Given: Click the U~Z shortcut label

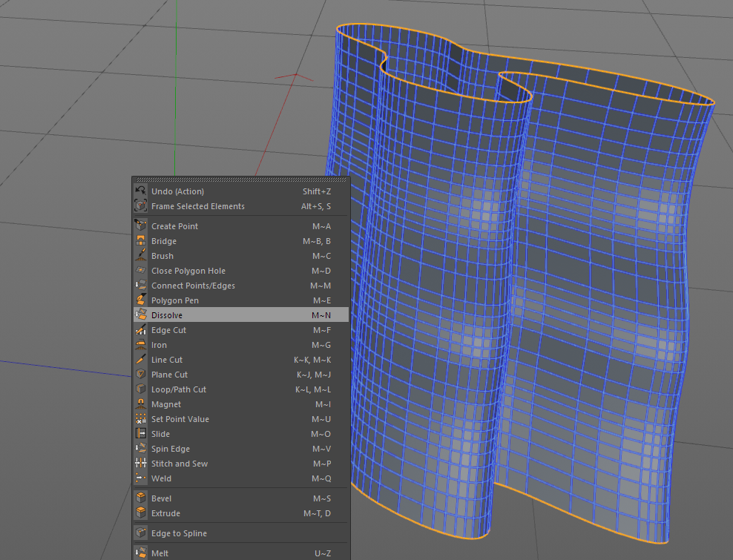Looking at the screenshot, I should [323, 553].
